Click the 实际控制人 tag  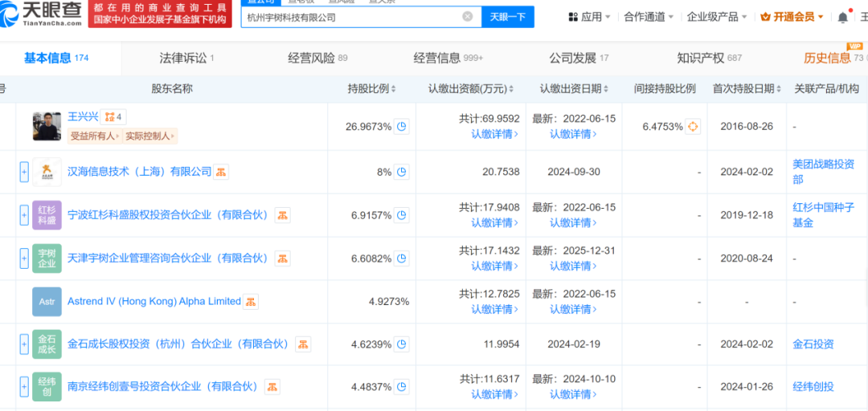(150, 136)
